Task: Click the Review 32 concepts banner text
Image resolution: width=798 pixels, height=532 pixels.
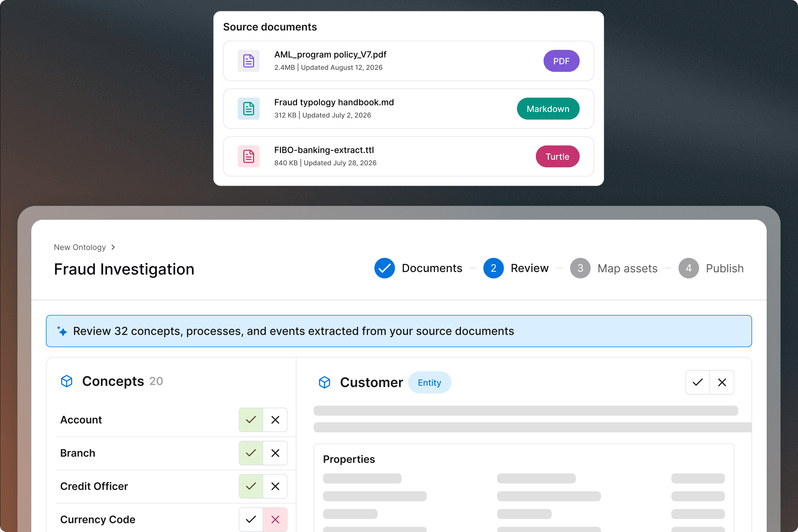Action: [x=293, y=331]
